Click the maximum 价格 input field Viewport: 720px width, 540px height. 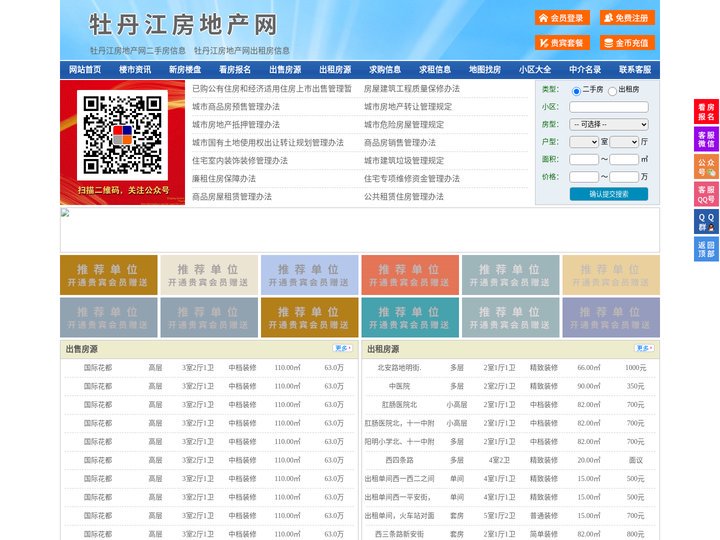[x=624, y=177]
